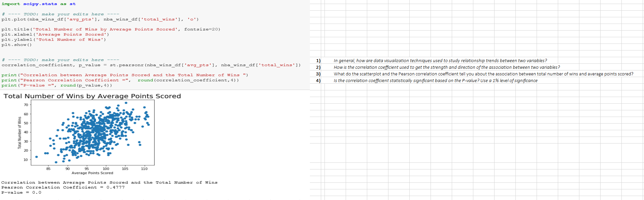Image resolution: width=644 pixels, height=200 pixels.
Task: Click the output line 'Correlation between Average Points Scored and the Total Number of Wins'
Action: [x=109, y=183]
